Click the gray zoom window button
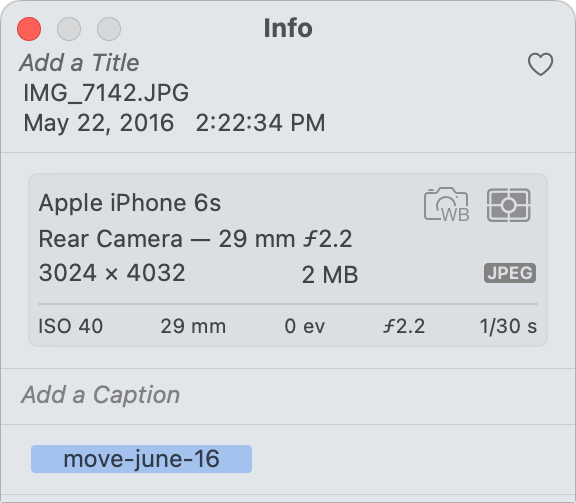 109,29
